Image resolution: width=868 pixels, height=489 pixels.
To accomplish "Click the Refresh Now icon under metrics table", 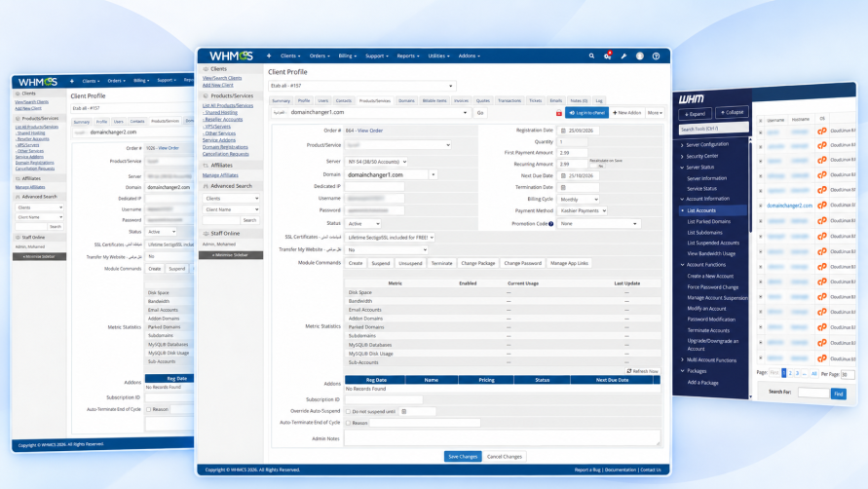I will coord(629,371).
